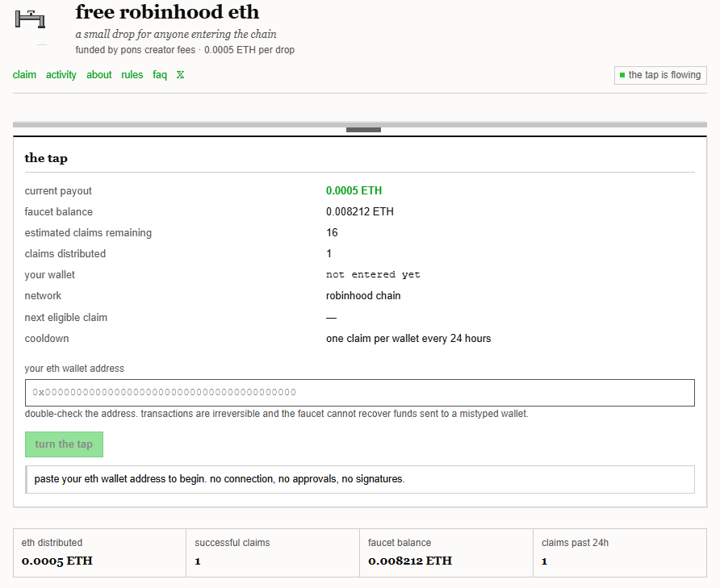Click the green flowing status indicator square

[x=622, y=75]
